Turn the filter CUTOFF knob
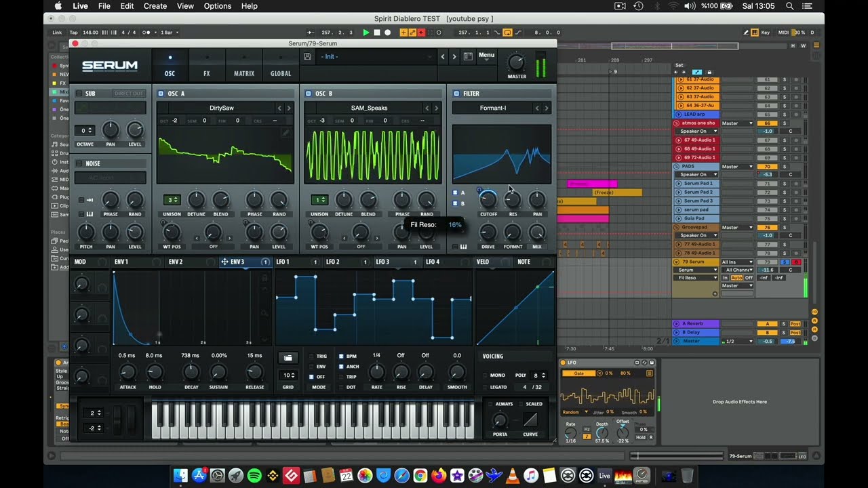Screen dimensions: 868x488 tap(488, 199)
